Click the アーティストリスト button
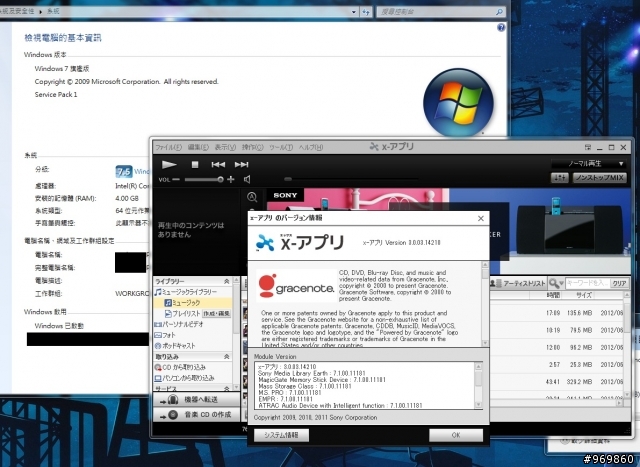The image size is (640, 467). (518, 283)
